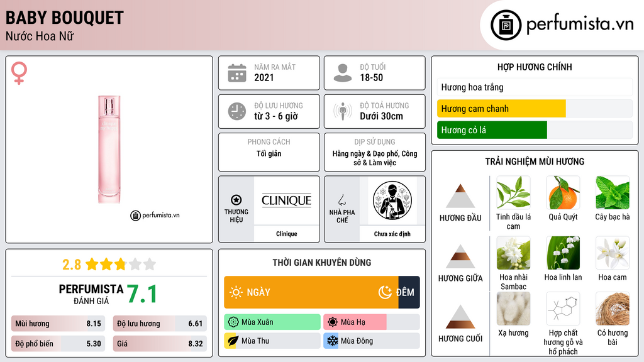Select the Hoa linh lan note image
The height and width of the screenshot is (362, 644).
click(563, 253)
